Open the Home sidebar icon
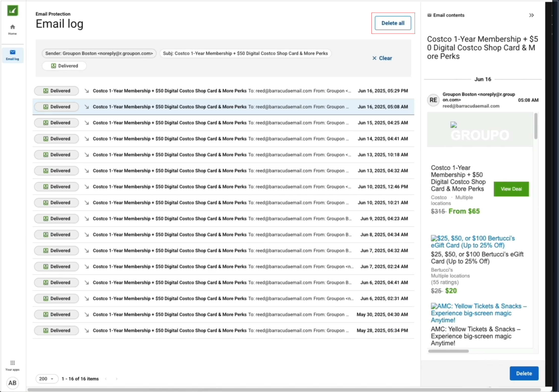Image resolution: width=559 pixels, height=392 pixels. point(12,30)
